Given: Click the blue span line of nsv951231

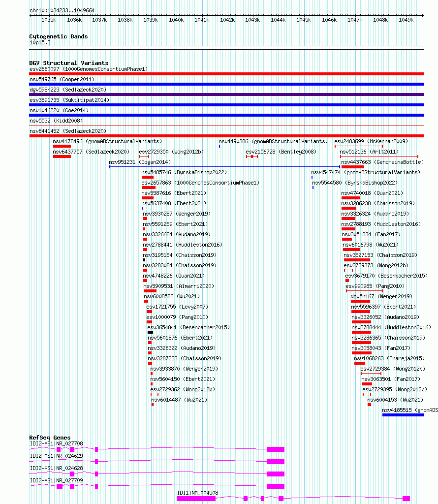Looking at the screenshot, I should point(224,167).
